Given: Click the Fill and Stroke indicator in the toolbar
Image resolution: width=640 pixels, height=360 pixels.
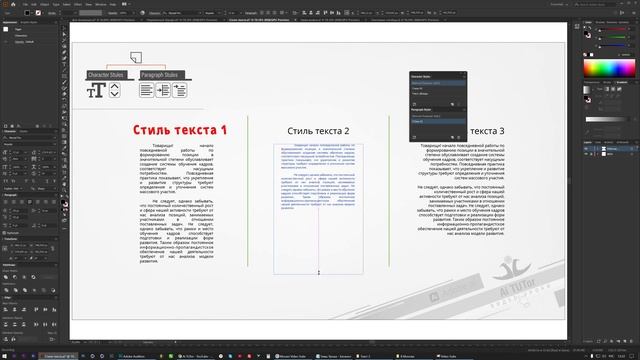Looking at the screenshot, I should coord(64,203).
